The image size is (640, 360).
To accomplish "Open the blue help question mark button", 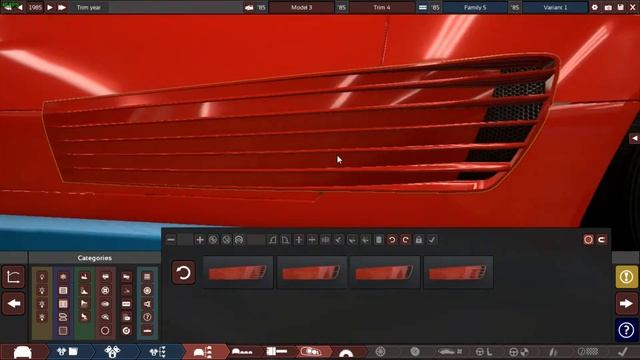I will (x=626, y=330).
